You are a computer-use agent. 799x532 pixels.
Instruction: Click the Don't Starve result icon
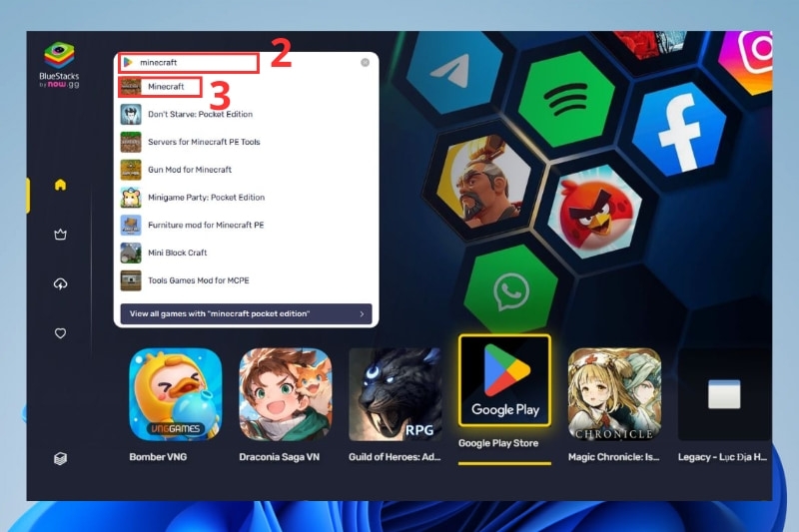pyautogui.click(x=131, y=114)
